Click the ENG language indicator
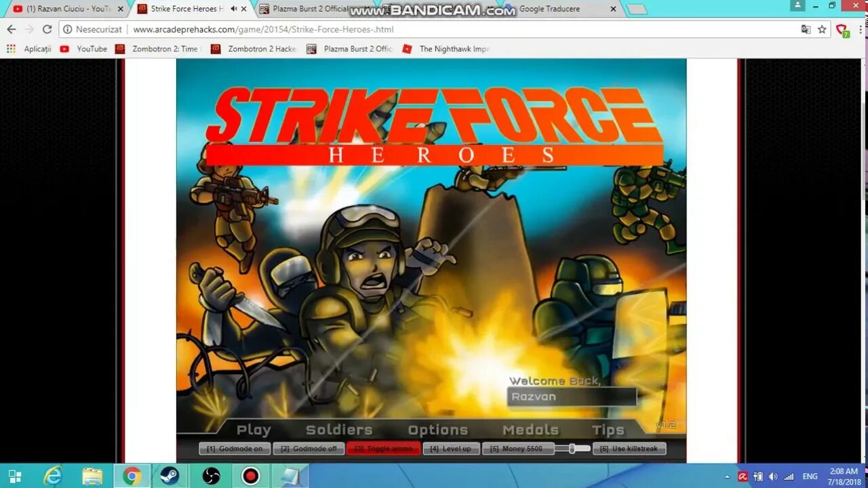 810,476
